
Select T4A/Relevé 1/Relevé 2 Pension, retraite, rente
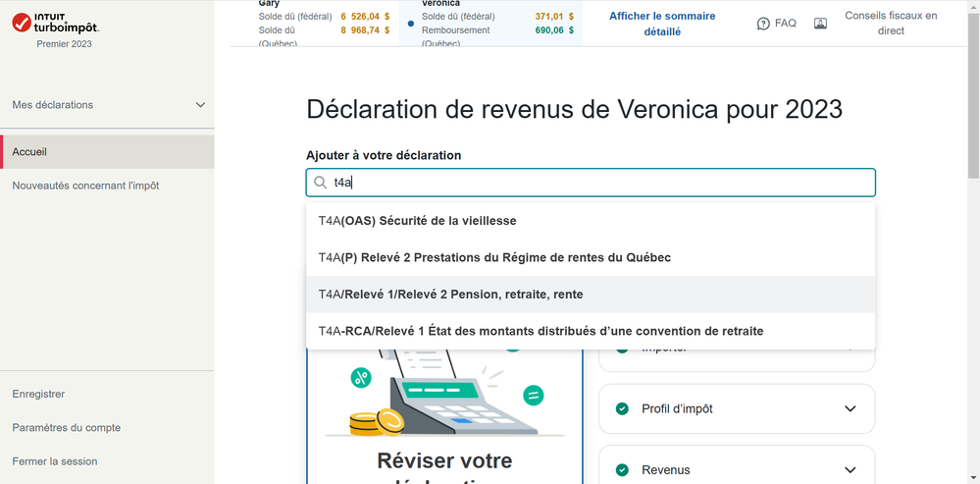(x=591, y=295)
